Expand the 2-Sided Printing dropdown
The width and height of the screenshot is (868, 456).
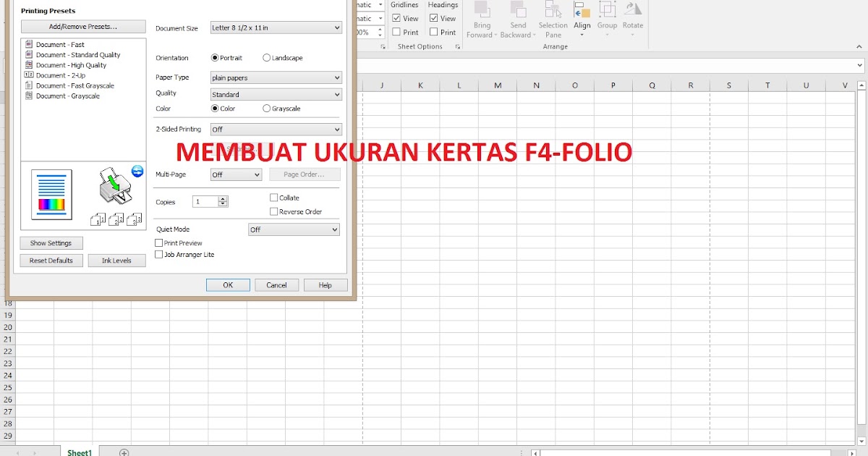tap(337, 129)
